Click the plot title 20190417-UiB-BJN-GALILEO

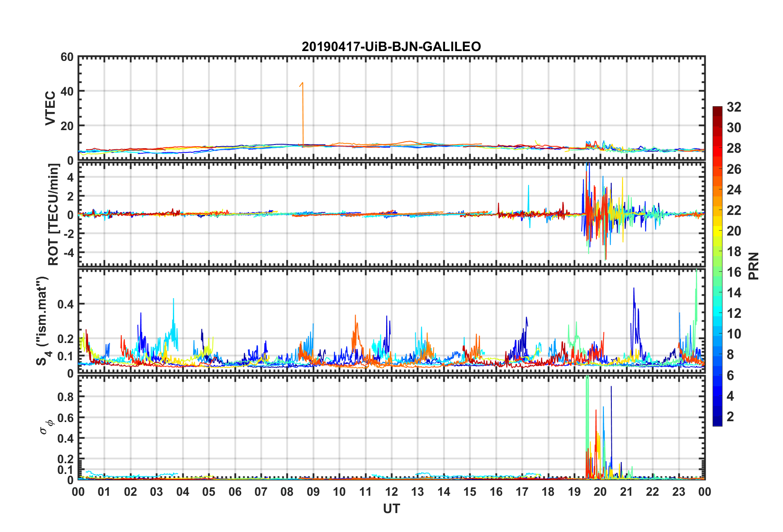[x=391, y=47]
